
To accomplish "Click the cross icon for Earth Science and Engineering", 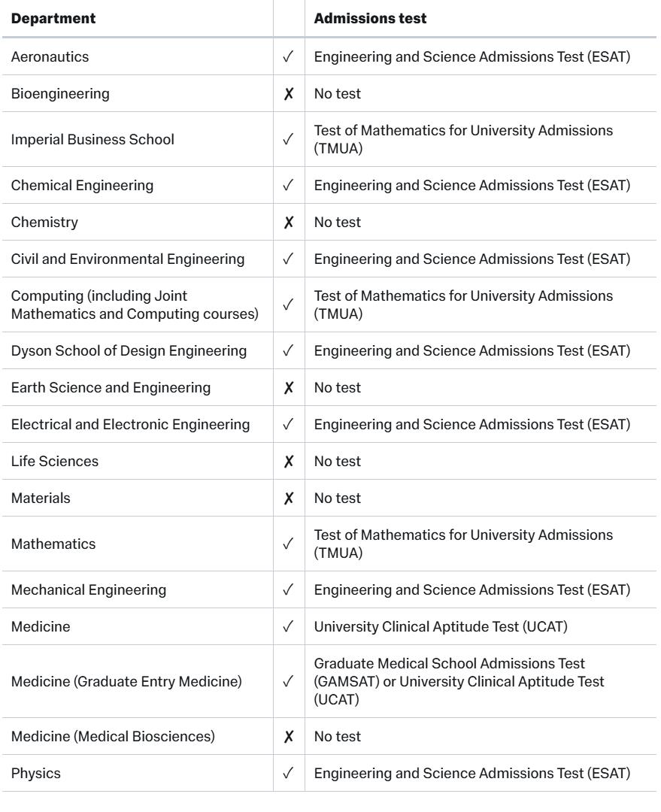I will [289, 387].
